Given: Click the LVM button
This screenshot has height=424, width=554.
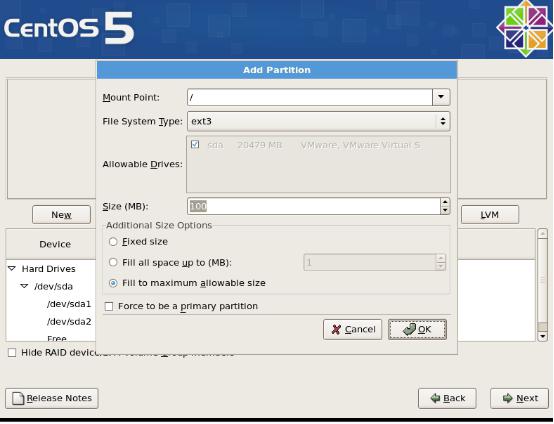Looking at the screenshot, I should coord(490,214).
